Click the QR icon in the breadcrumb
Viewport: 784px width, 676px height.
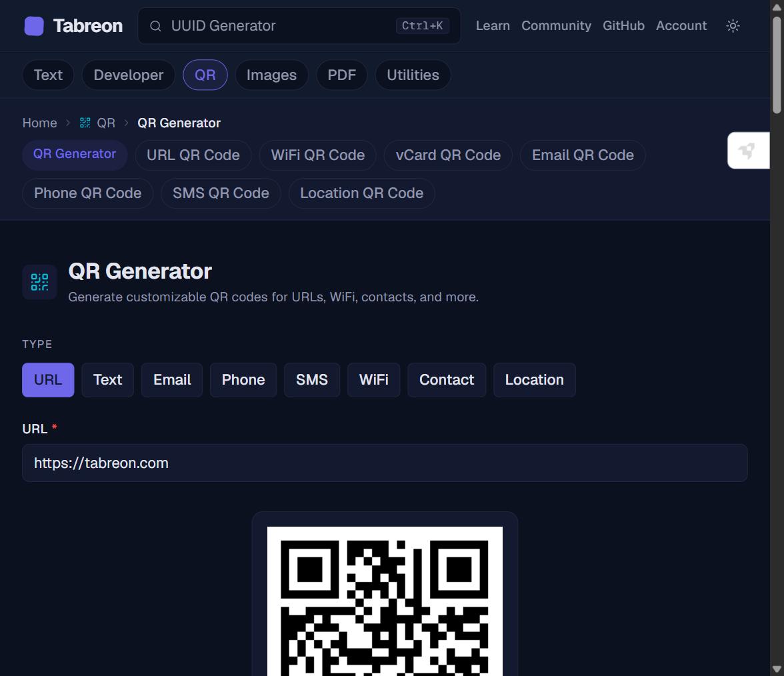pos(85,123)
